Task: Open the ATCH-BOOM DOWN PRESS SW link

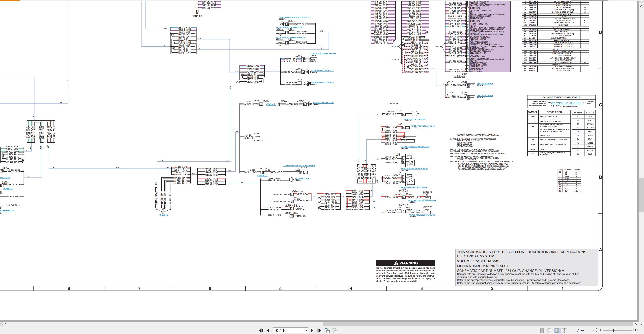Action: [x=289, y=27]
